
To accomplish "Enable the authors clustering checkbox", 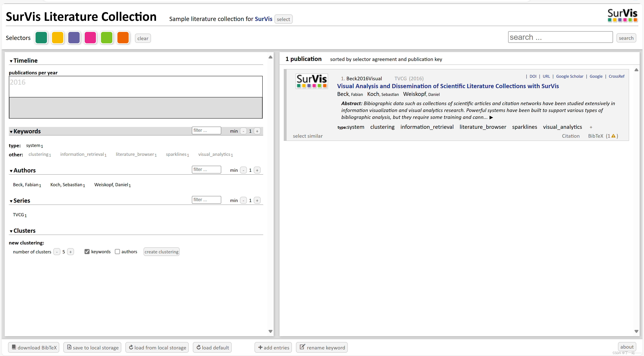I will click(117, 252).
